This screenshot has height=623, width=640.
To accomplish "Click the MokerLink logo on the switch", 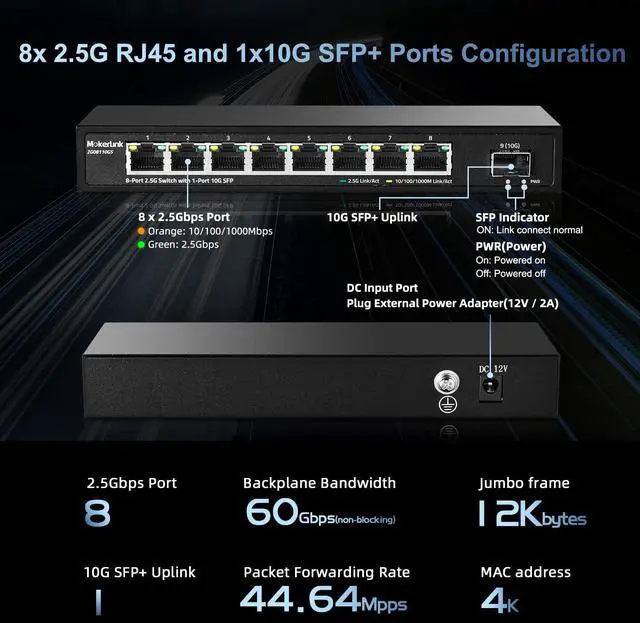I will point(105,144).
